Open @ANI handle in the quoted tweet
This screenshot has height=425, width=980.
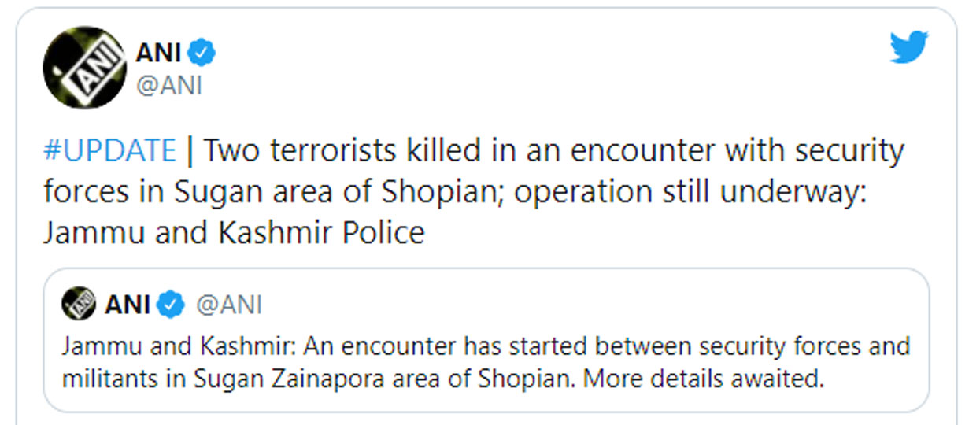click(228, 305)
